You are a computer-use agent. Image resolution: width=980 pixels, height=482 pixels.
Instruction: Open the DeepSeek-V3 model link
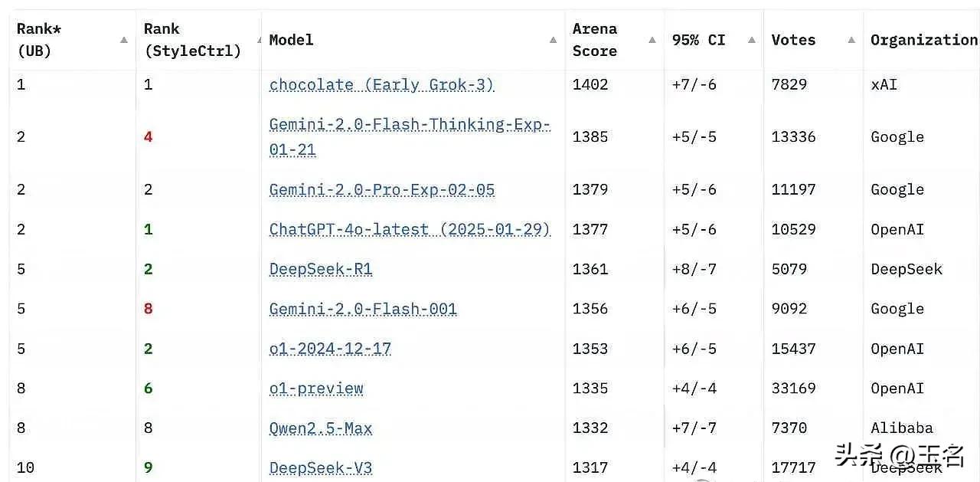tap(321, 468)
